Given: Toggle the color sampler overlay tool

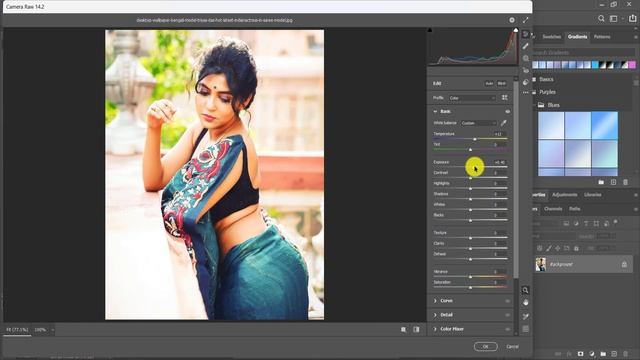Looking at the screenshot, I should [x=526, y=316].
